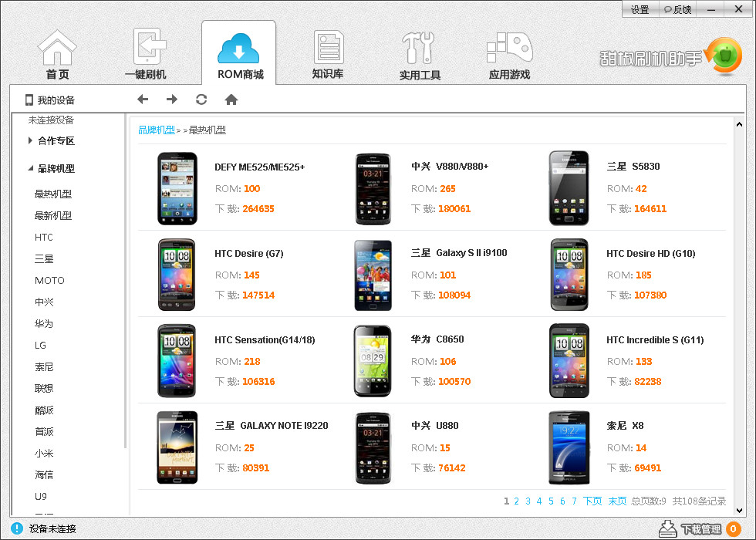The width and height of the screenshot is (756, 540).
Task: Open the HTC Desire (G7) phone thumbnail
Action: pos(177,275)
